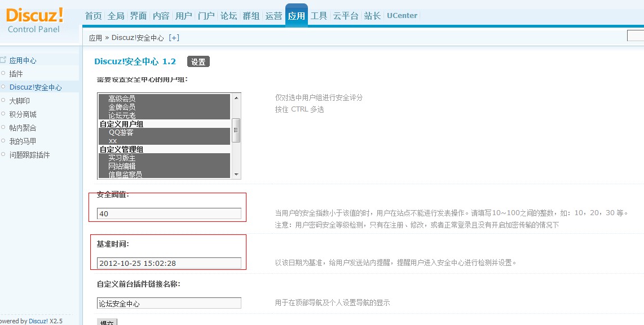
Task: Select xx in user group list
Action: pos(164,140)
